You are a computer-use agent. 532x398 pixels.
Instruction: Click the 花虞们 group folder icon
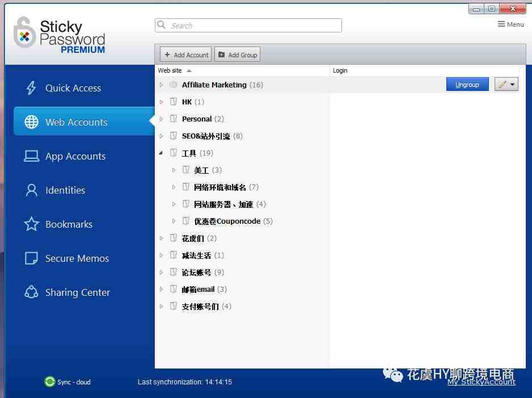174,238
